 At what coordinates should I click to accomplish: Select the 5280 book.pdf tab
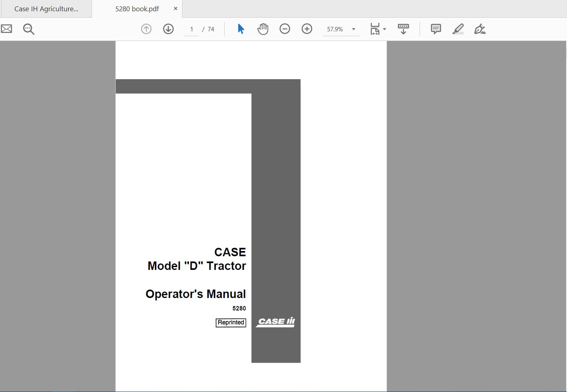point(137,9)
